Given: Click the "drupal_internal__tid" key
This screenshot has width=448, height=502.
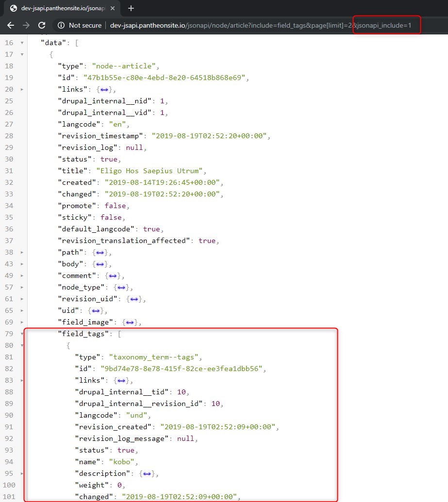Looking at the screenshot, I should tap(121, 392).
